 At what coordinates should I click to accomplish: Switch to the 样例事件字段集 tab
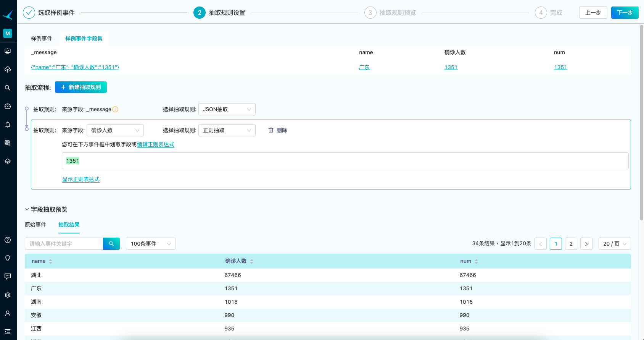click(84, 39)
